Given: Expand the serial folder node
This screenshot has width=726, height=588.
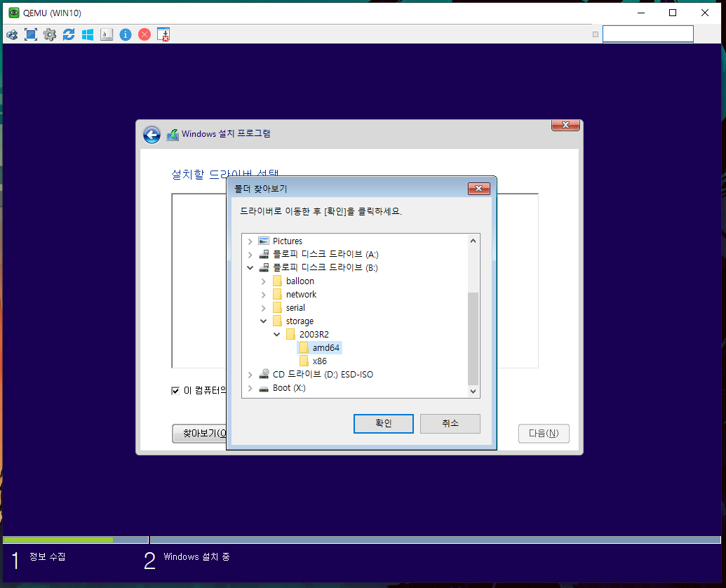Looking at the screenshot, I should coord(264,308).
